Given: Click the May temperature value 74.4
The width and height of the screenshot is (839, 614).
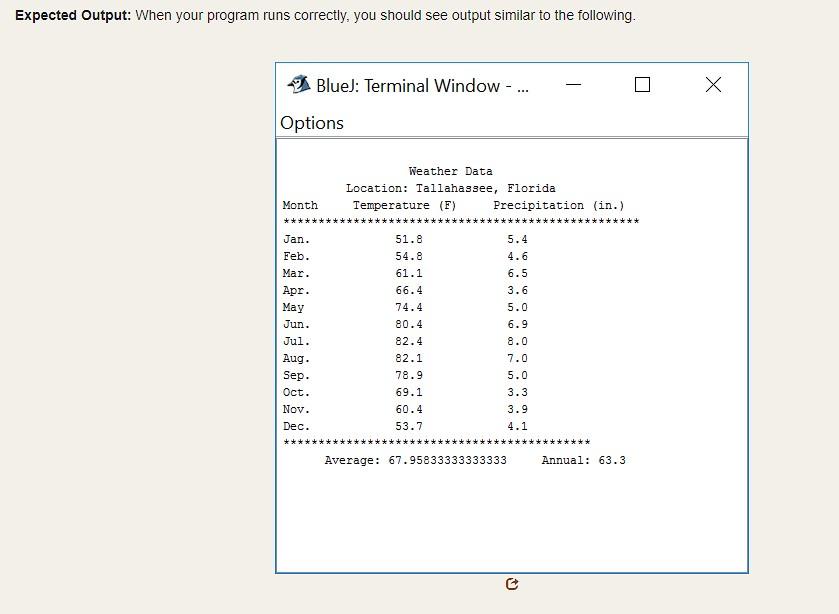Looking at the screenshot, I should click(409, 307).
